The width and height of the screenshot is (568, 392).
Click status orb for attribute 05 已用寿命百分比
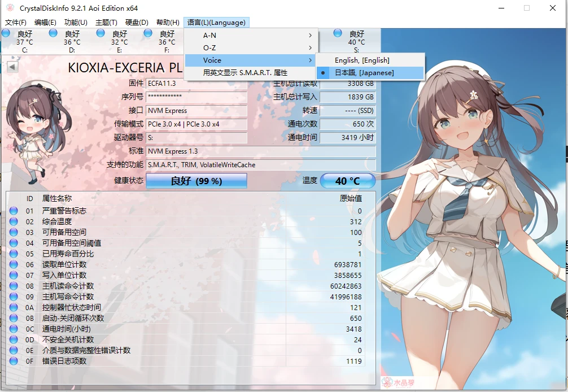(14, 254)
